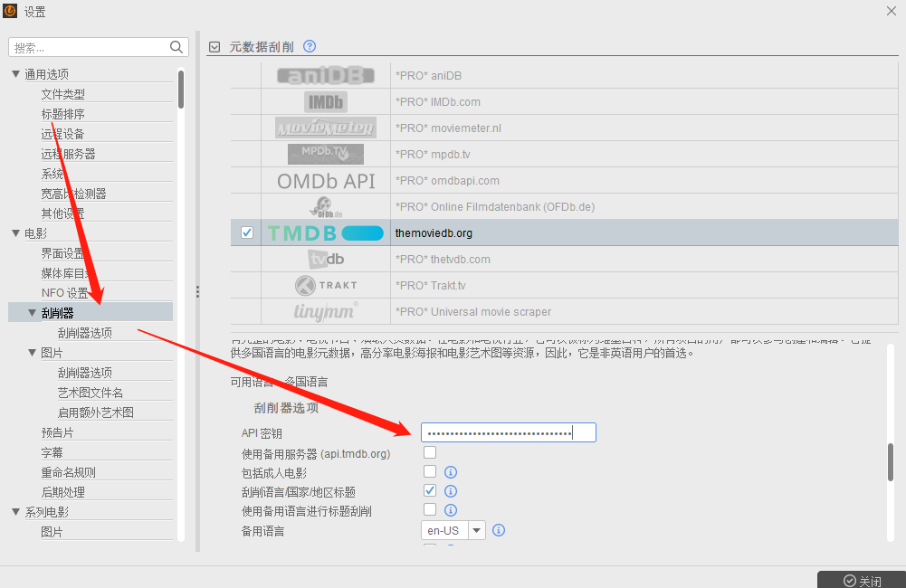This screenshot has width=906, height=588.
Task: Select 刮削器选项 under 图片
Action: 85,373
